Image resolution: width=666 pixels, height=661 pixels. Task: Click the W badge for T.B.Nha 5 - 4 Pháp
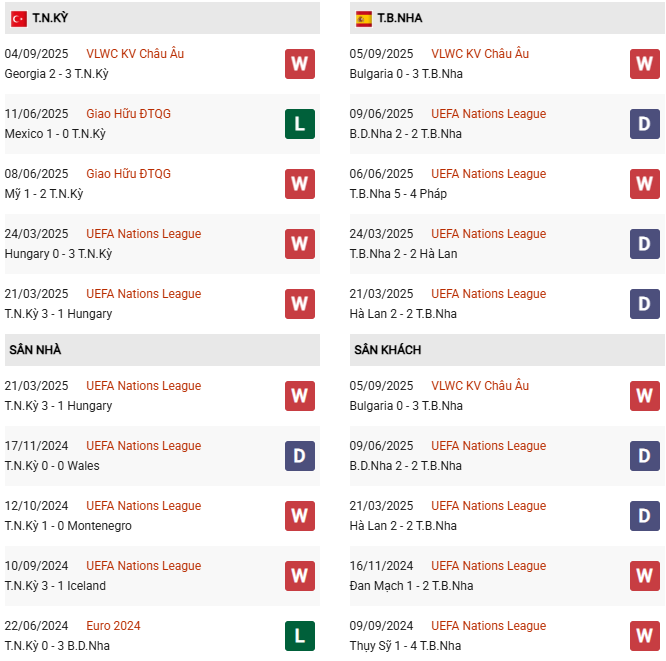pos(645,184)
